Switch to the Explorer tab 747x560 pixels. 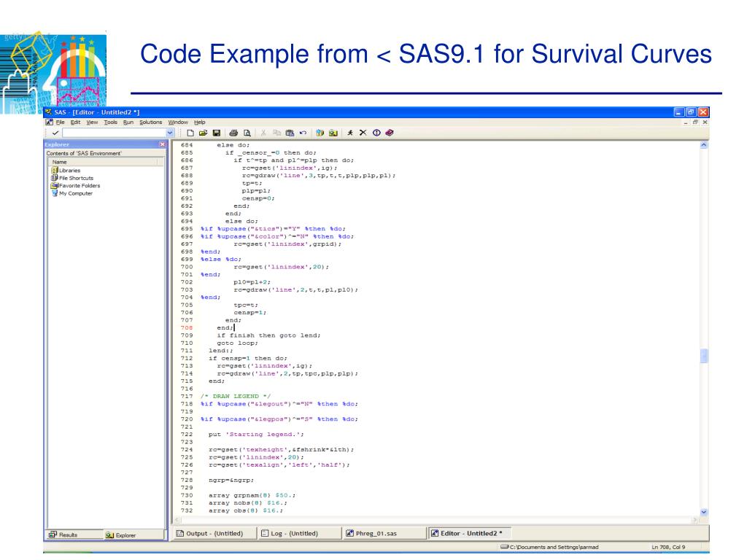(134, 534)
